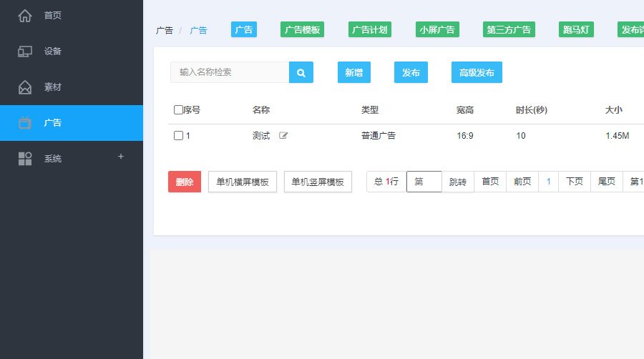Select the 跑马灯 tab

point(577,29)
